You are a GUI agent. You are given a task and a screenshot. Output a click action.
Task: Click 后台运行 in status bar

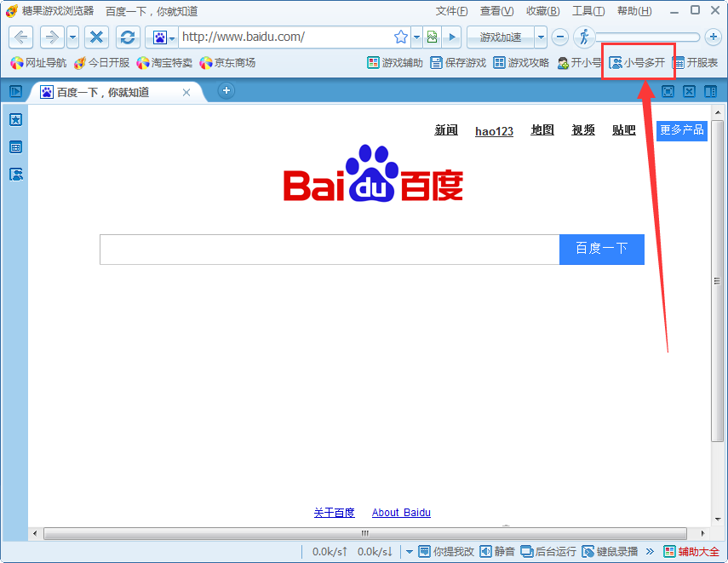point(548,551)
